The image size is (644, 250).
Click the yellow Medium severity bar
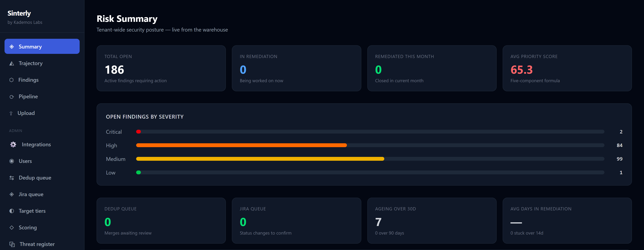click(x=260, y=159)
